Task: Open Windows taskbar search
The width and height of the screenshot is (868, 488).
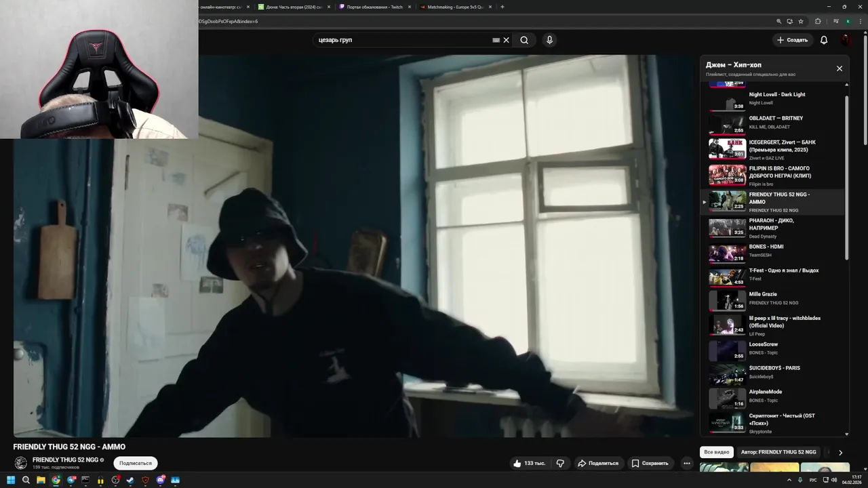Action: (x=26, y=481)
